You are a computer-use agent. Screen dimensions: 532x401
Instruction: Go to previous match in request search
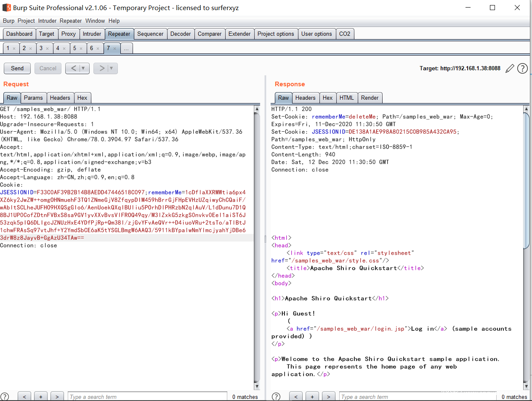(24, 397)
